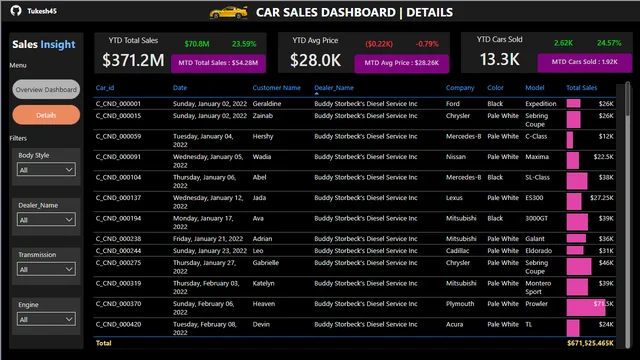Click the Acura company cell
This screenshot has width=640, height=360.
454,324
